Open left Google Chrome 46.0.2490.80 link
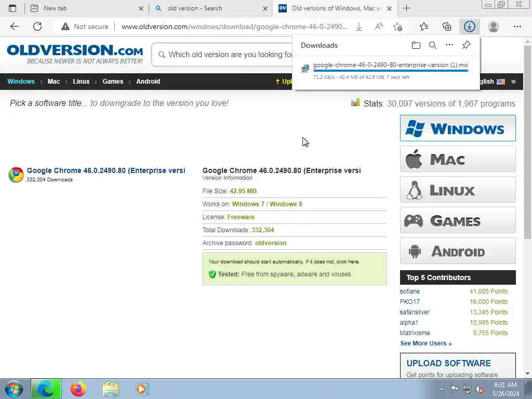Screen dimensions: 532x399 (x=106, y=170)
